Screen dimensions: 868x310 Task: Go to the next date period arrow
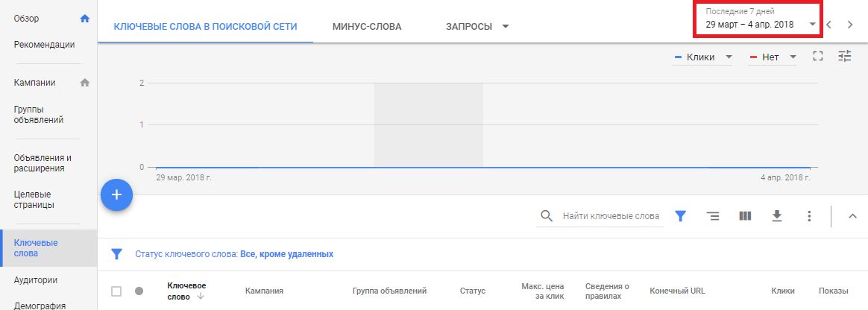[850, 25]
